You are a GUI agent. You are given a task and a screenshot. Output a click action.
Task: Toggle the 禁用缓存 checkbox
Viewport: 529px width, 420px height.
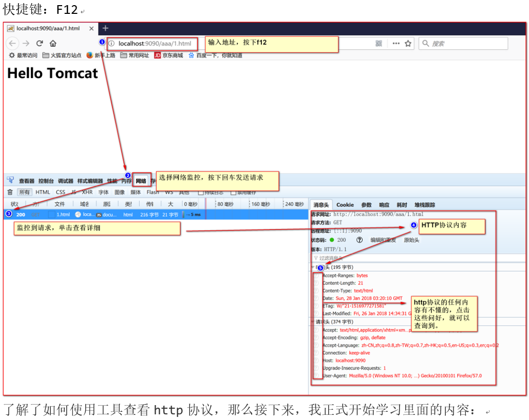233,193
